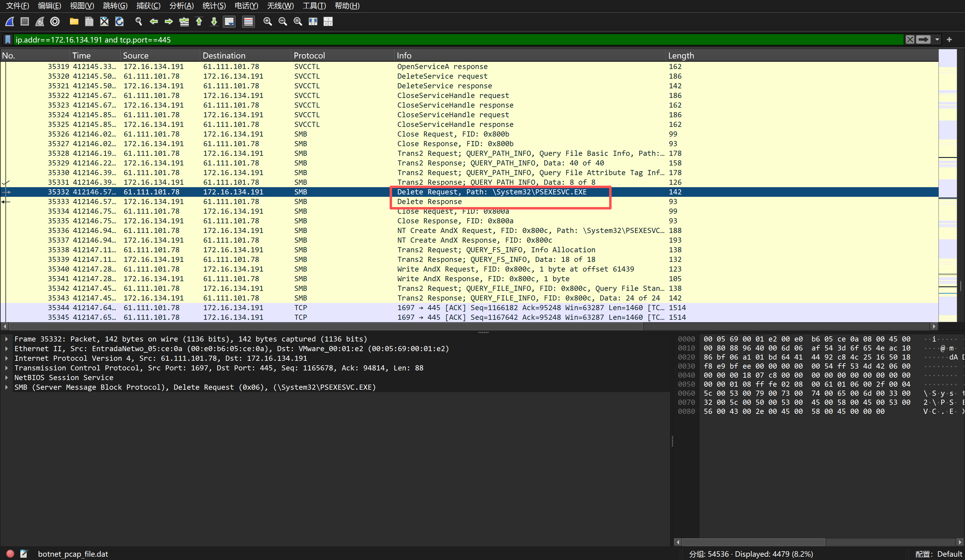Open capture options gear icon
The height and width of the screenshot is (560, 965).
tap(55, 21)
